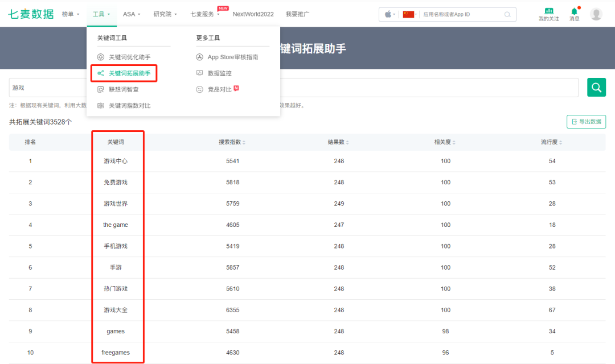Click the 关键词 column header

tap(115, 142)
